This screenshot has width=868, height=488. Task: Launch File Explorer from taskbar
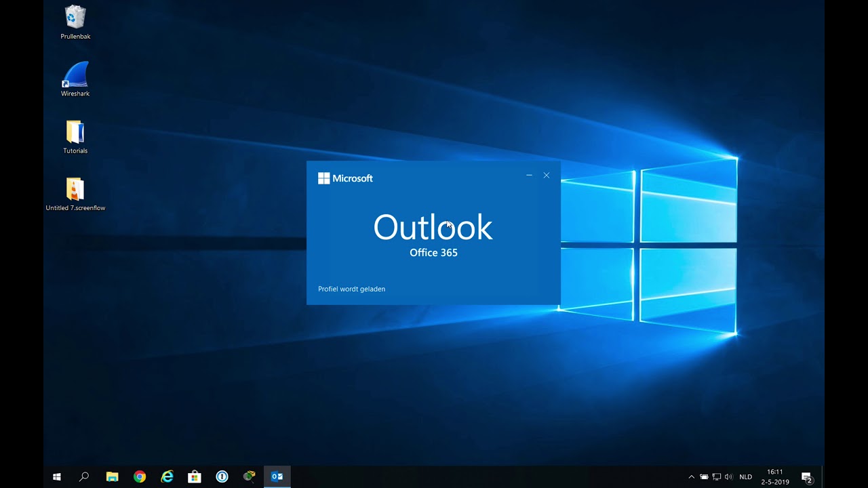[113, 476]
